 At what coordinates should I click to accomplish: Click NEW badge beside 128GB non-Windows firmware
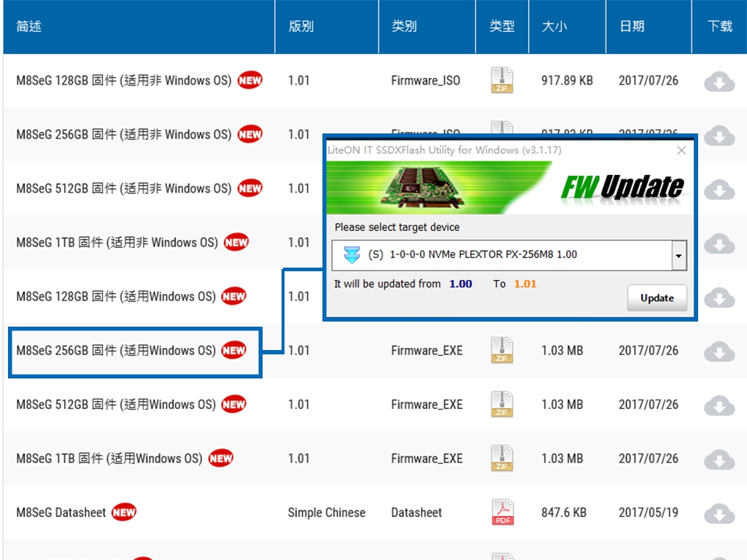tap(249, 80)
